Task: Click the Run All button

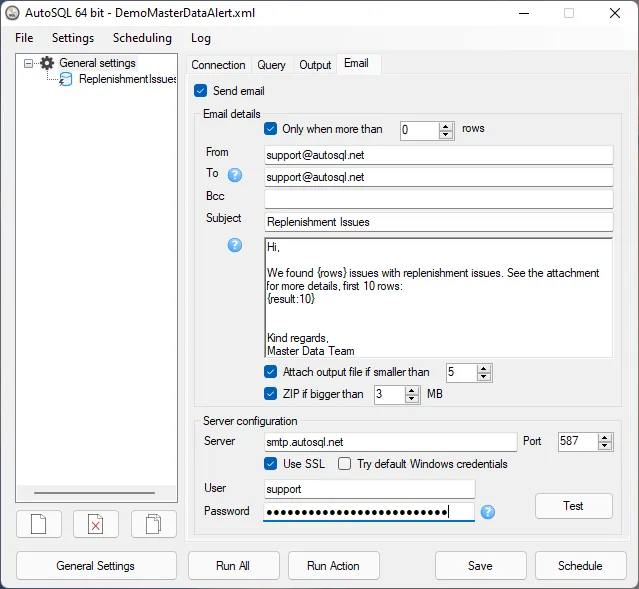Action: point(233,565)
